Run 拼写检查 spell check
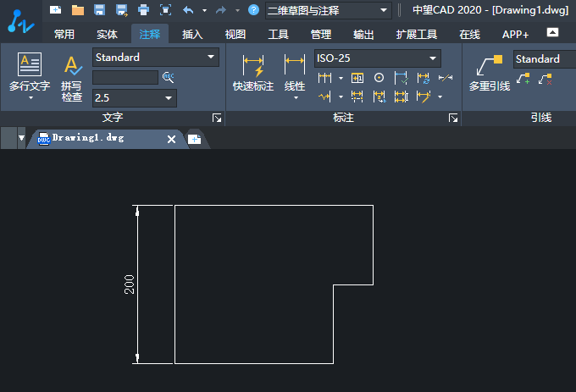Screen dimensions: 576x392 [x=72, y=78]
